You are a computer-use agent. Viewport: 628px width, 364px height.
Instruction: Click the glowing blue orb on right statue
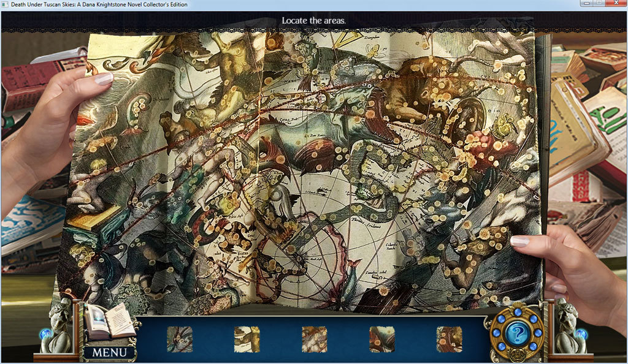pyautogui.click(x=580, y=333)
